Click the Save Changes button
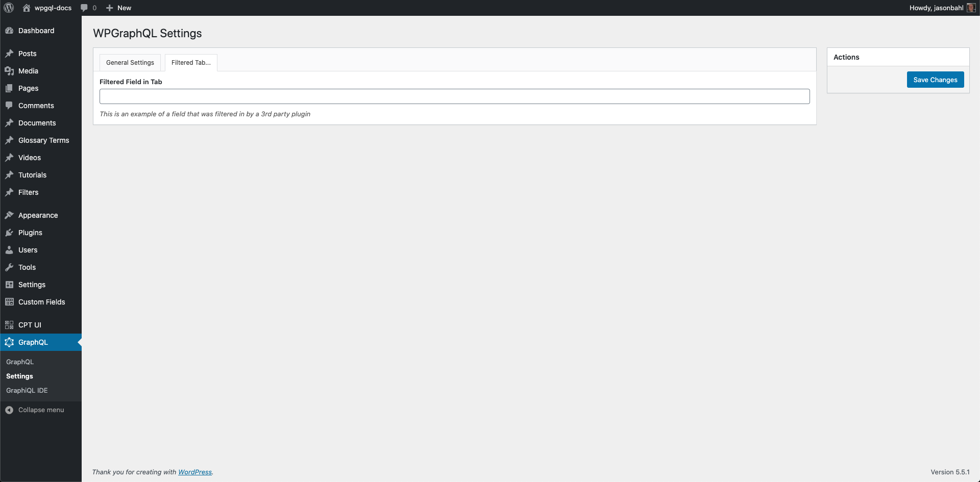The height and width of the screenshot is (482, 980). 935,80
